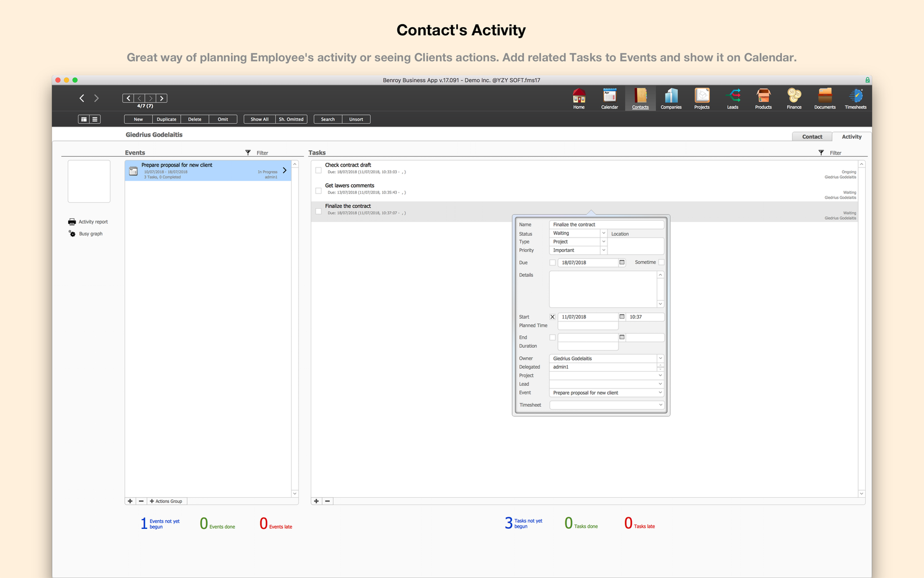924x578 pixels.
Task: Click the Activity report printer icon
Action: 72,222
